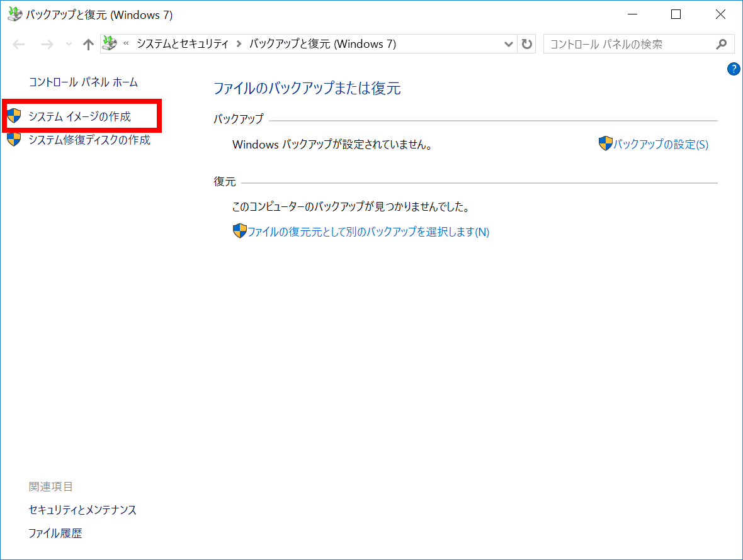Minimize the バックアップと復元 window
This screenshot has height=560, width=743.
pyautogui.click(x=632, y=14)
